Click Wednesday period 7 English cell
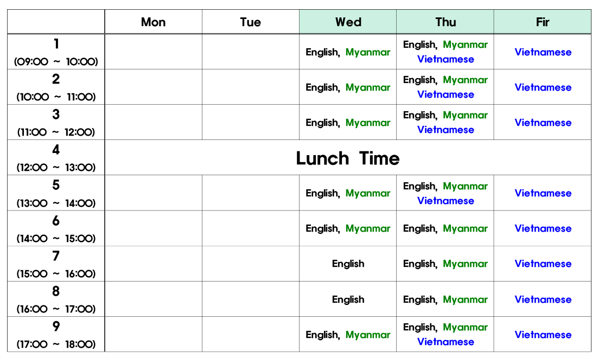 click(x=348, y=264)
